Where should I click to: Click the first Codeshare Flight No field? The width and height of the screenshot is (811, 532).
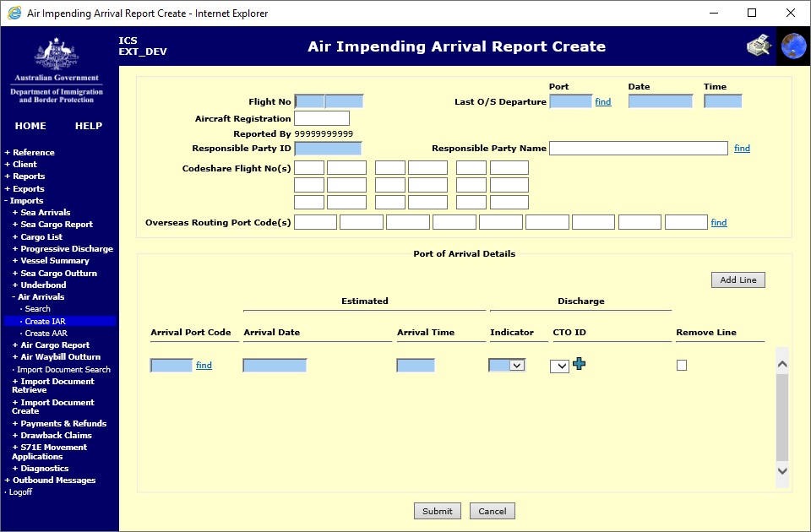point(309,167)
